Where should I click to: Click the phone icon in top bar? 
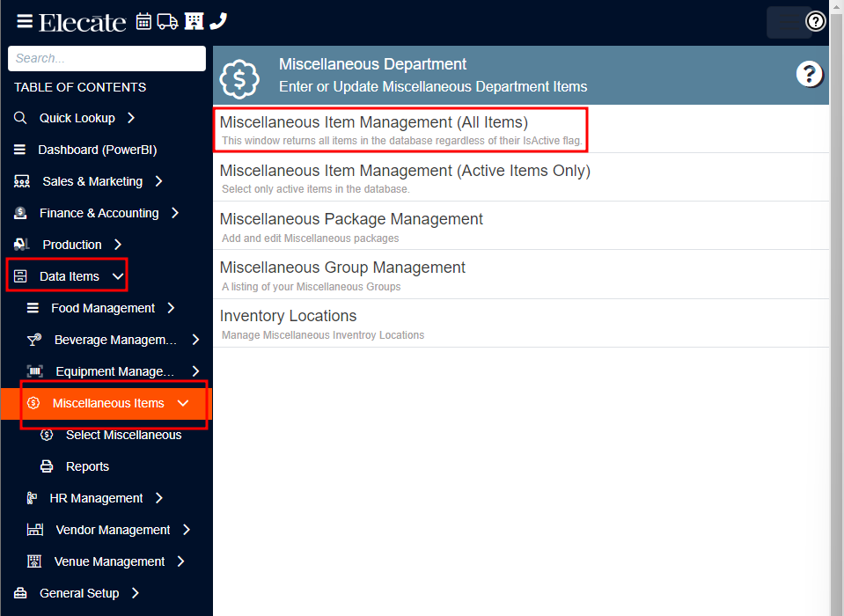click(218, 21)
